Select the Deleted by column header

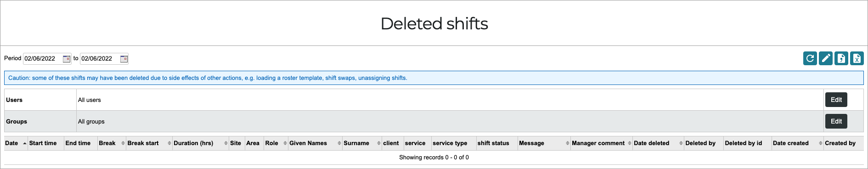[x=704, y=143]
